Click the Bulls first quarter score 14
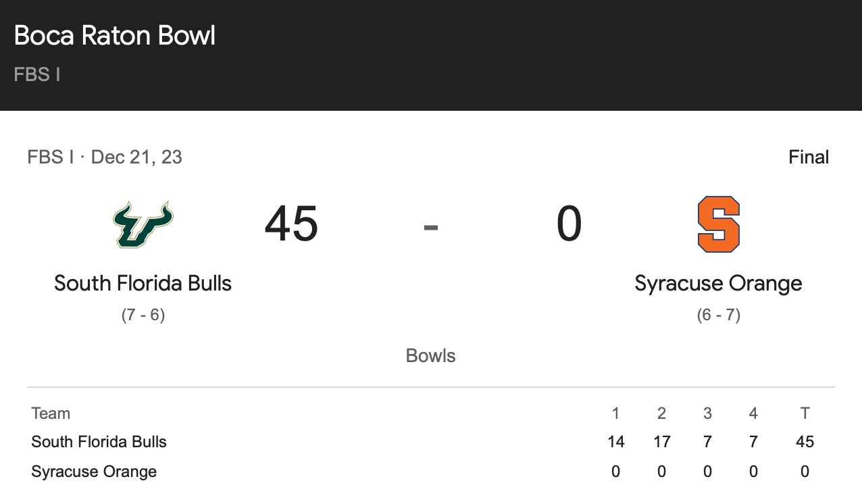This screenshot has height=504, width=862. (x=615, y=442)
